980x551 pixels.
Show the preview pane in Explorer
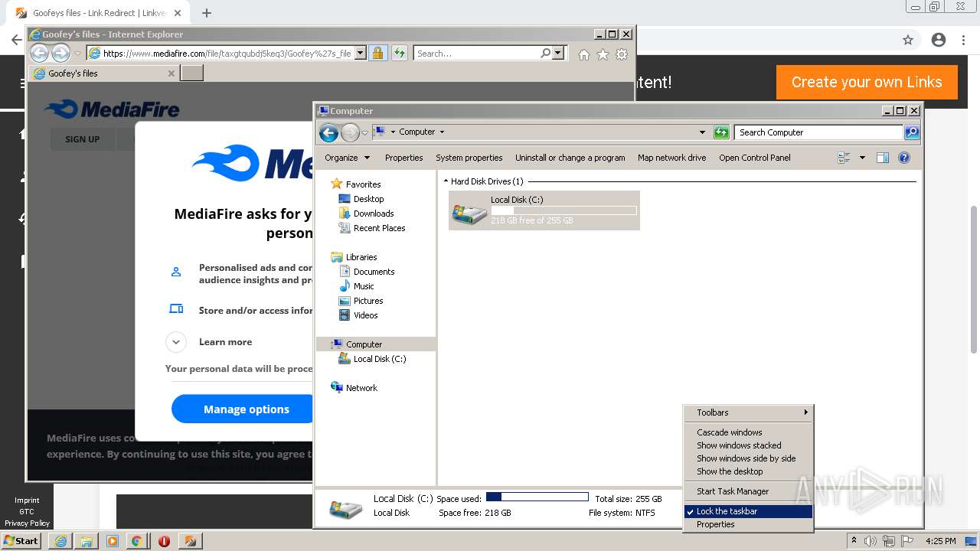click(882, 158)
